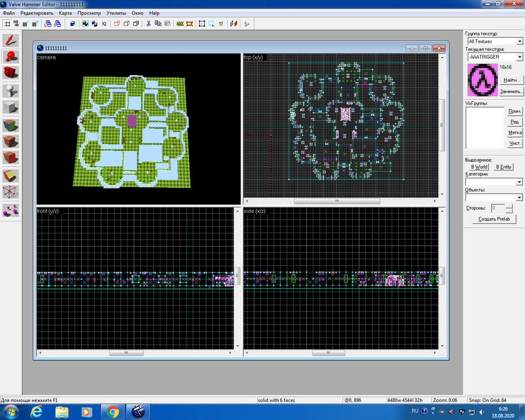Expand the AAATRIGGER current texture dropdown
Screen dimensions: 525x420
coord(495,57)
